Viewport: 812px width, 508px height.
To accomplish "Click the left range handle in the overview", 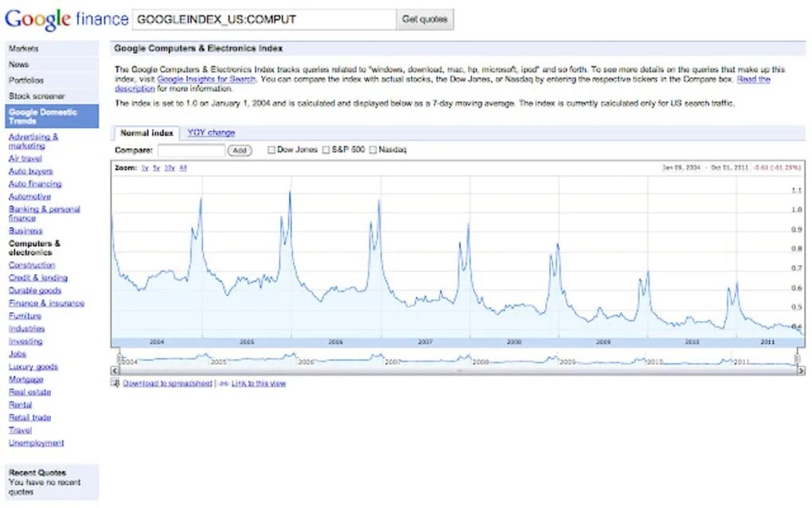I will tap(119, 358).
